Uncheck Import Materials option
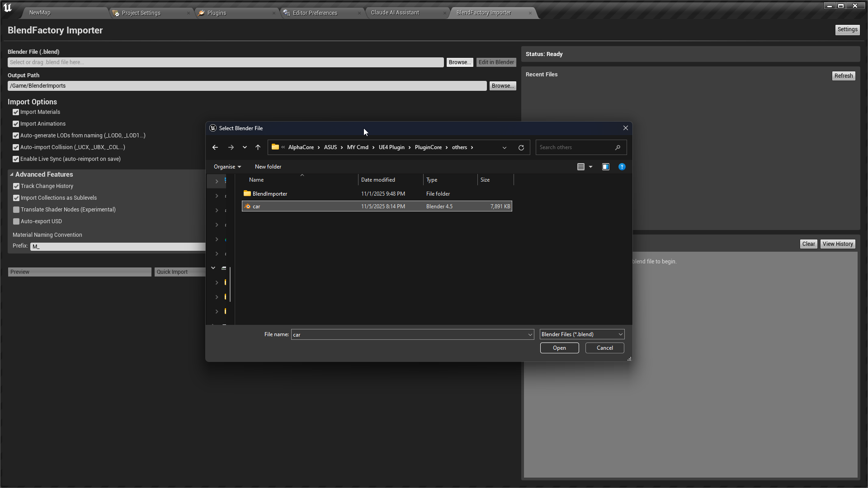 point(16,112)
